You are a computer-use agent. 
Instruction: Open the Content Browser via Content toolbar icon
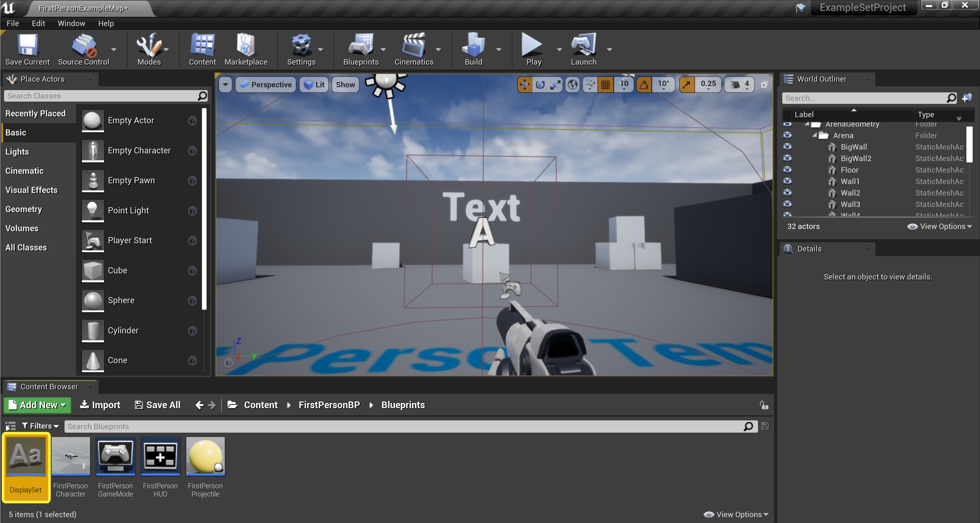pos(202,49)
